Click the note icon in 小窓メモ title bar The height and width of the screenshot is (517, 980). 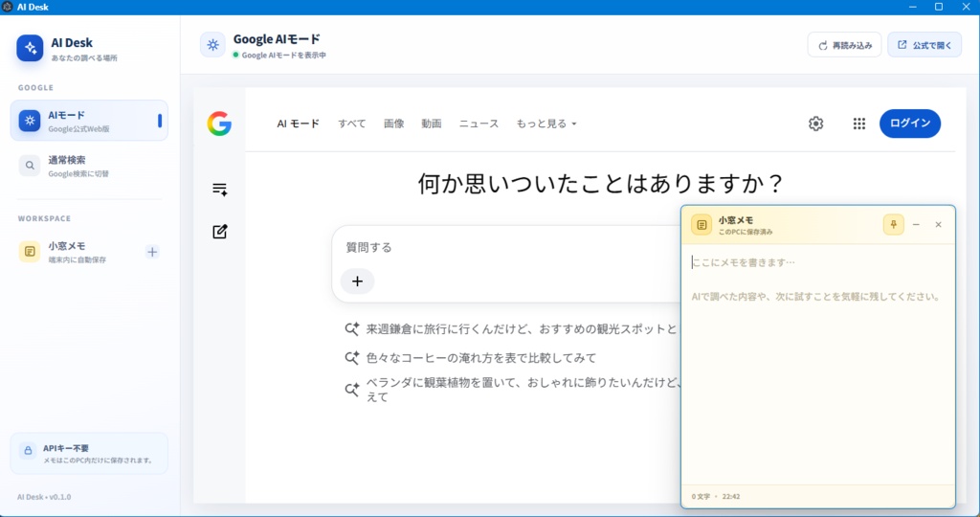click(x=702, y=224)
